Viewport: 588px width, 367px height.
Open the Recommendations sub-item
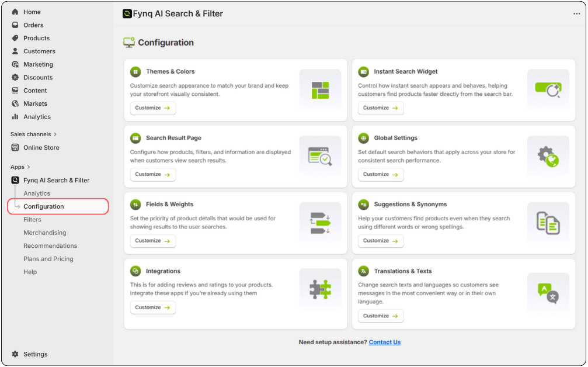50,246
